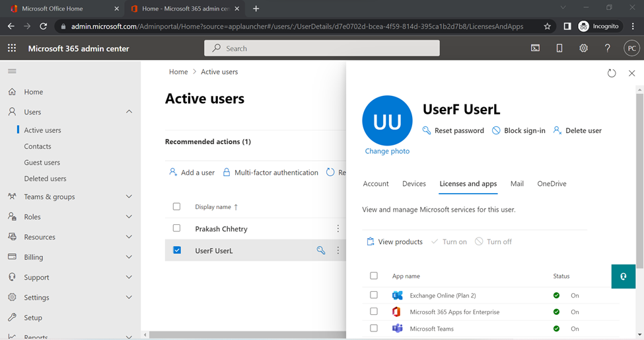This screenshot has height=340, width=644.
Task: Open the app launcher waffle icon
Action: (x=12, y=48)
